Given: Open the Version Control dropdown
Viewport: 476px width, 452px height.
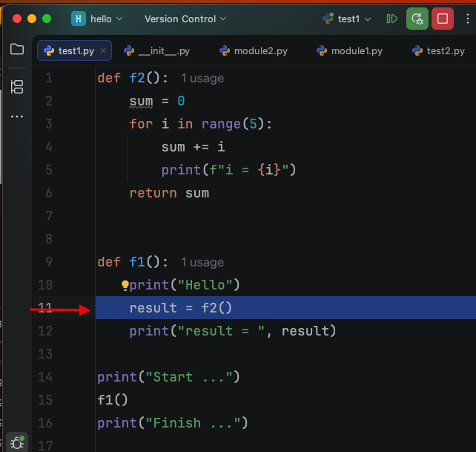Looking at the screenshot, I should (x=185, y=19).
